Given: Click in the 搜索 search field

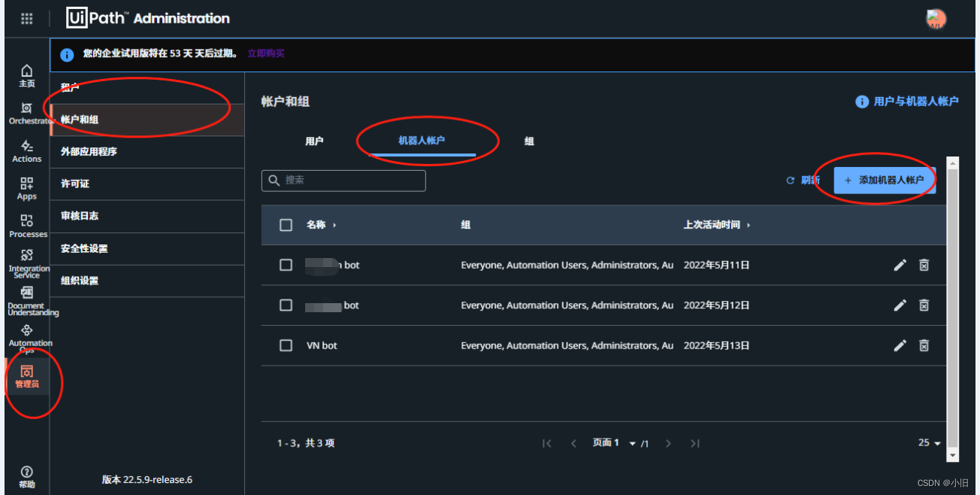Looking at the screenshot, I should pyautogui.click(x=343, y=181).
